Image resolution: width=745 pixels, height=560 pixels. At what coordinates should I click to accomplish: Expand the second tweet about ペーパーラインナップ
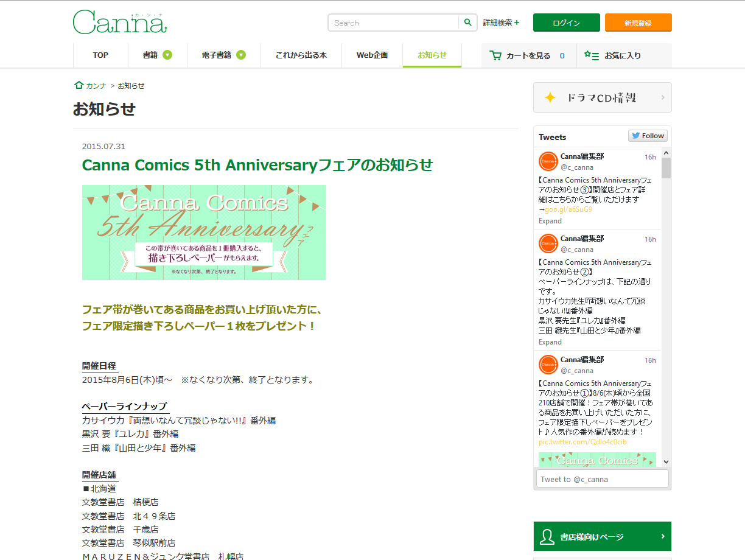pos(550,342)
